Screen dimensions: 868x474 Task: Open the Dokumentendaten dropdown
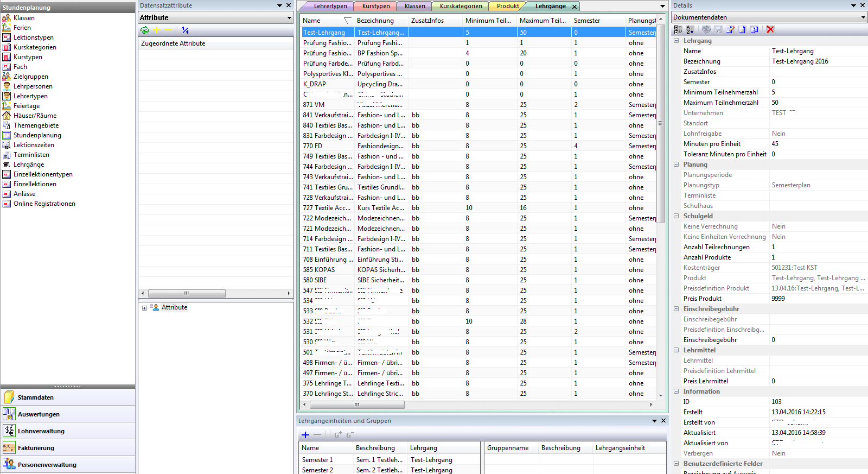863,17
